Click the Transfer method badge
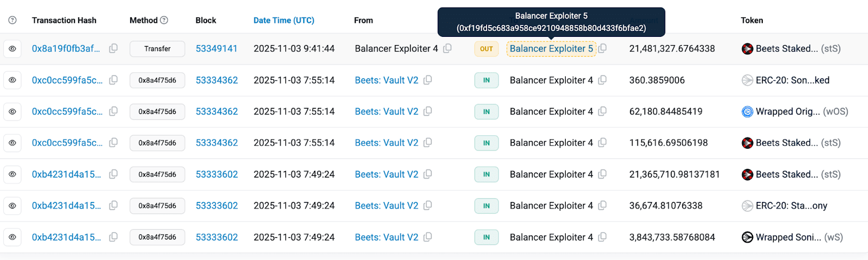868x260 pixels. tap(157, 48)
